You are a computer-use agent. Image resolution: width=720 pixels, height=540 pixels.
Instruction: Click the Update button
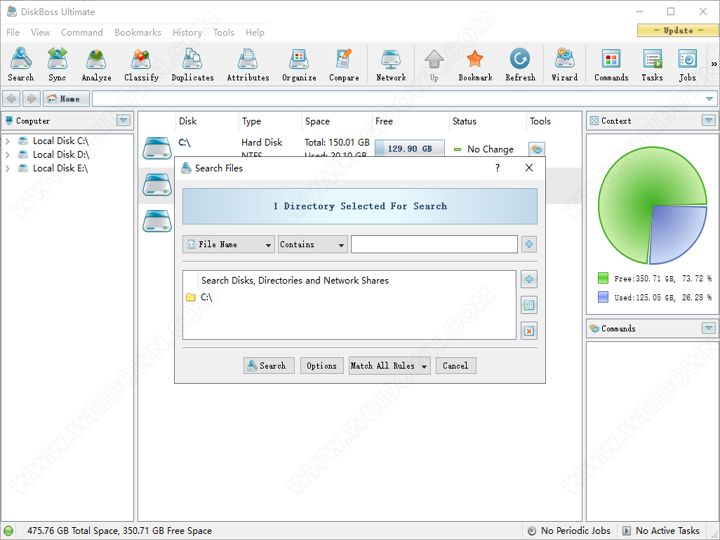coord(678,30)
